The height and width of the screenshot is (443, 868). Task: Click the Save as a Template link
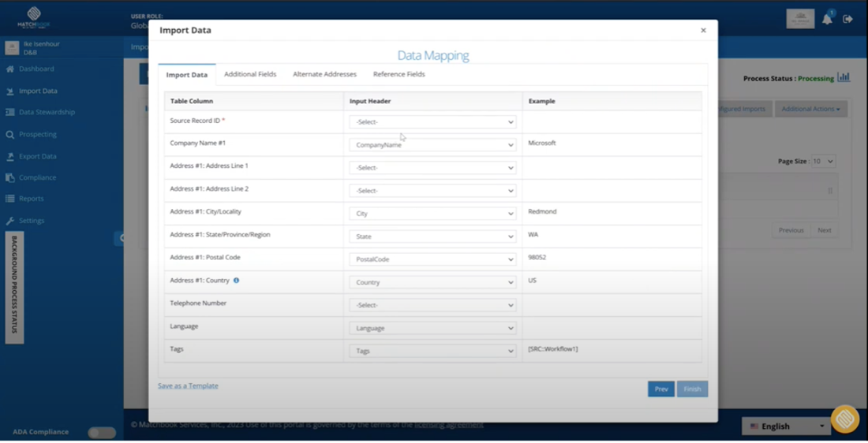(x=189, y=386)
